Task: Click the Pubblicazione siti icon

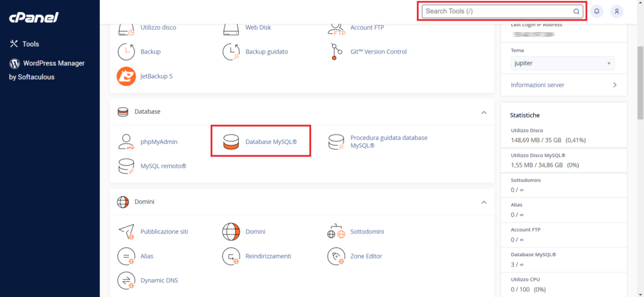Action: (x=126, y=232)
